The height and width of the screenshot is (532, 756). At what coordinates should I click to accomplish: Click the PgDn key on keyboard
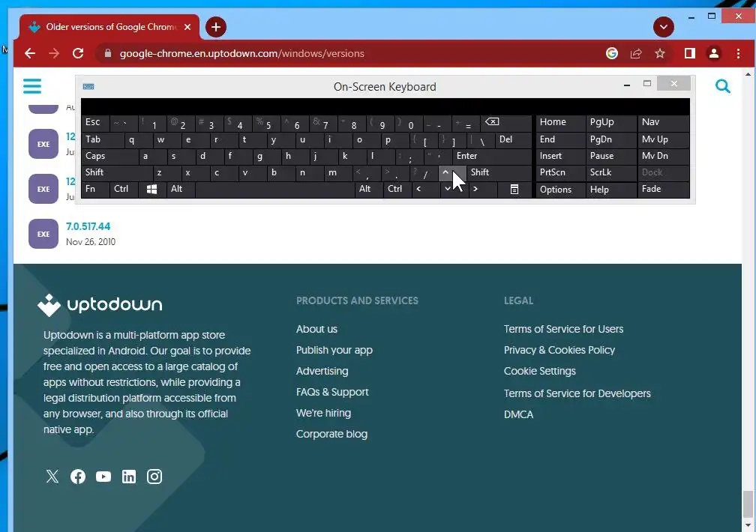pos(611,140)
